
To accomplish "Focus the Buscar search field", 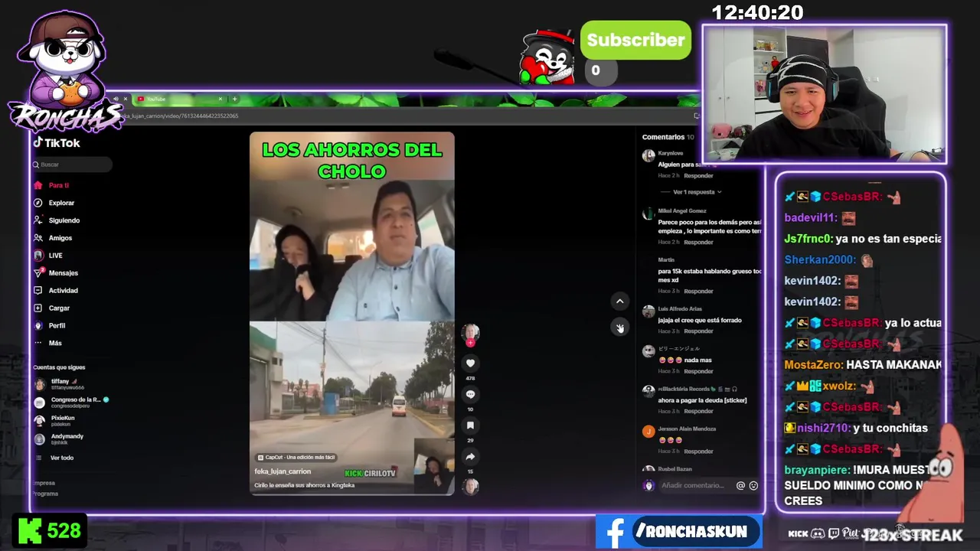I will 73,165.
